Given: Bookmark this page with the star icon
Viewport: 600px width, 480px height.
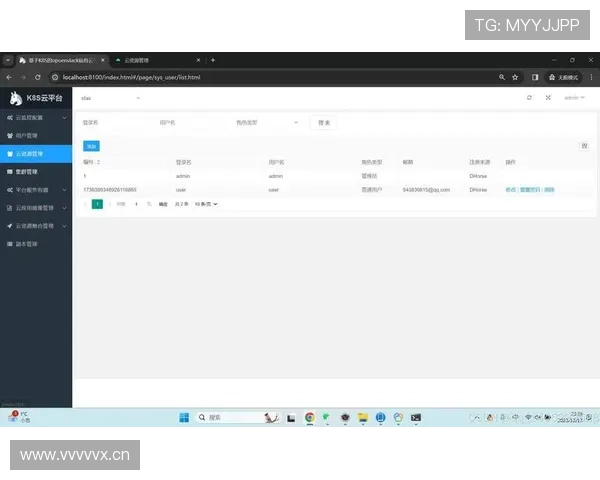Looking at the screenshot, I should (x=515, y=76).
